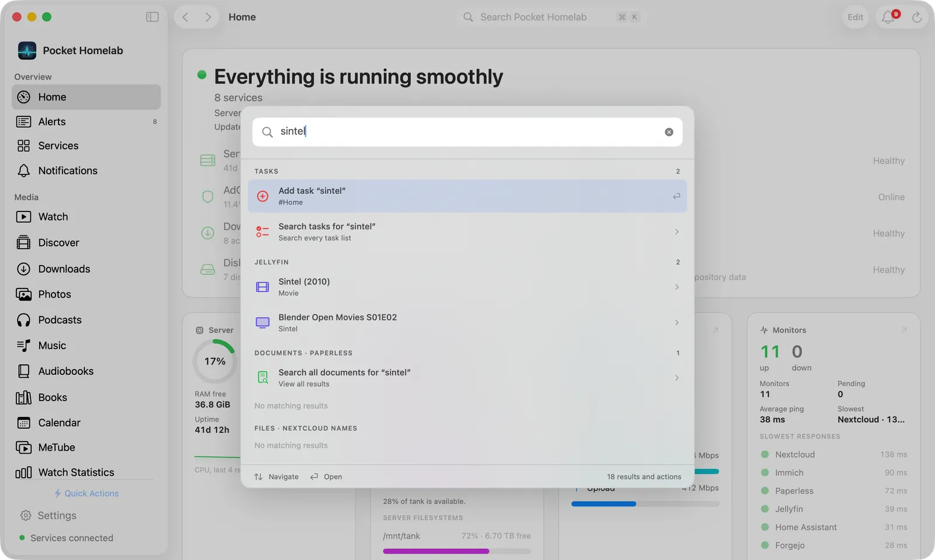Refresh using the circular arrow icon
This screenshot has width=935, height=560.
click(x=916, y=17)
